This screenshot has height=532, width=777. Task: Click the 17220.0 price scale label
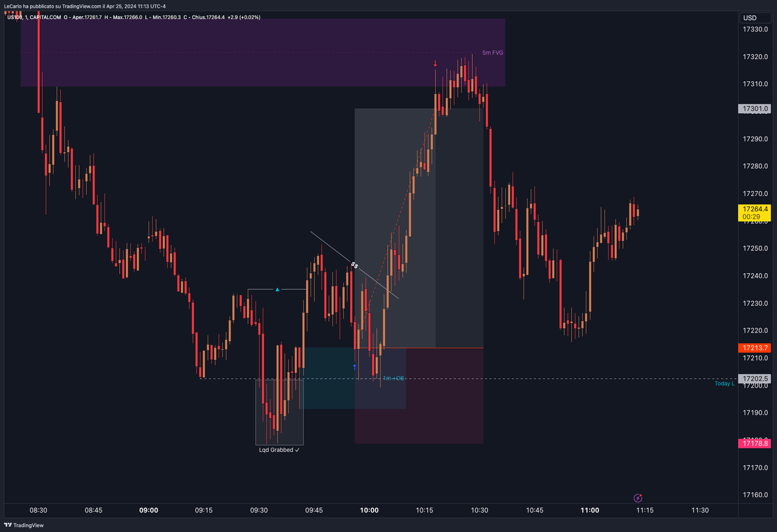coord(756,330)
